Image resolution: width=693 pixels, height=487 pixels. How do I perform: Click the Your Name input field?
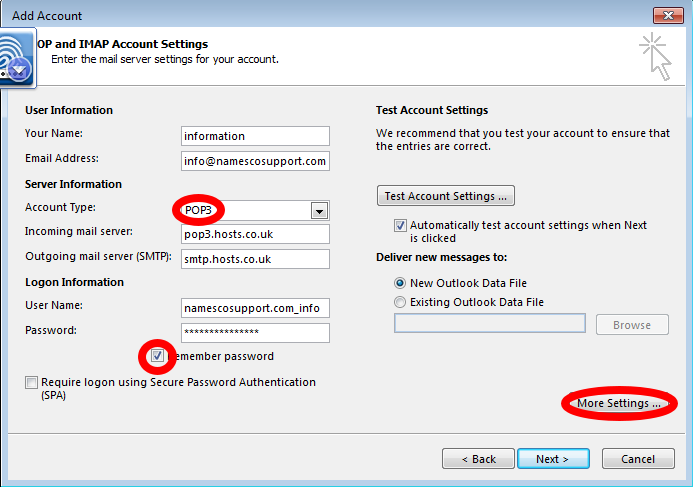(x=255, y=136)
